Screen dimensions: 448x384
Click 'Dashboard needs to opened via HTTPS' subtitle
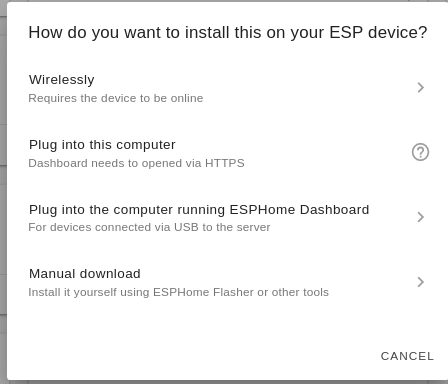[136, 163]
